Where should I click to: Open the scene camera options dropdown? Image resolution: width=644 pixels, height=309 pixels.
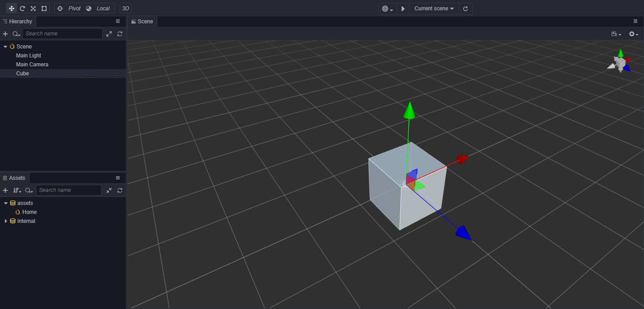tap(616, 34)
